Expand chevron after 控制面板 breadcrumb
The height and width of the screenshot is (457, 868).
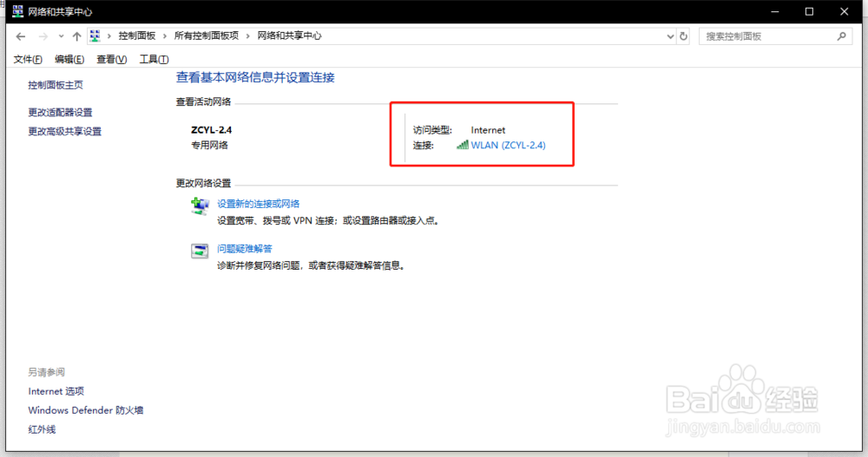pyautogui.click(x=164, y=36)
